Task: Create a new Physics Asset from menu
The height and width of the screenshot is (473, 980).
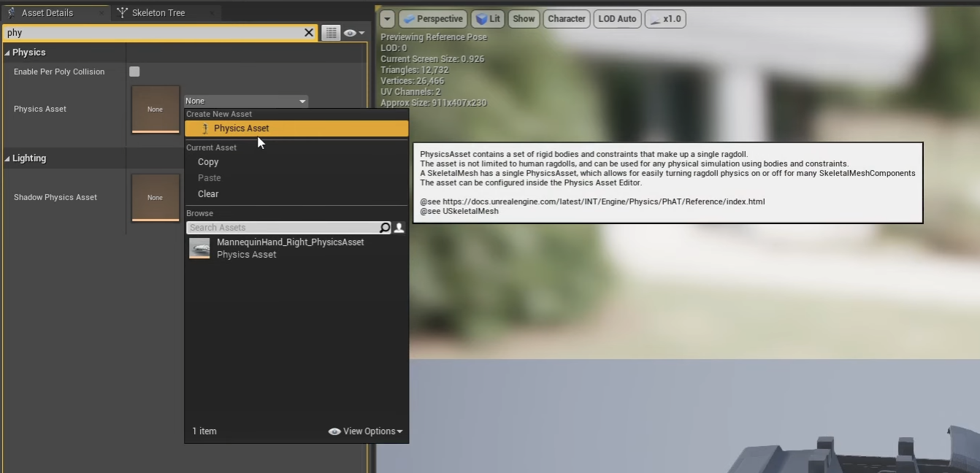Action: tap(296, 128)
